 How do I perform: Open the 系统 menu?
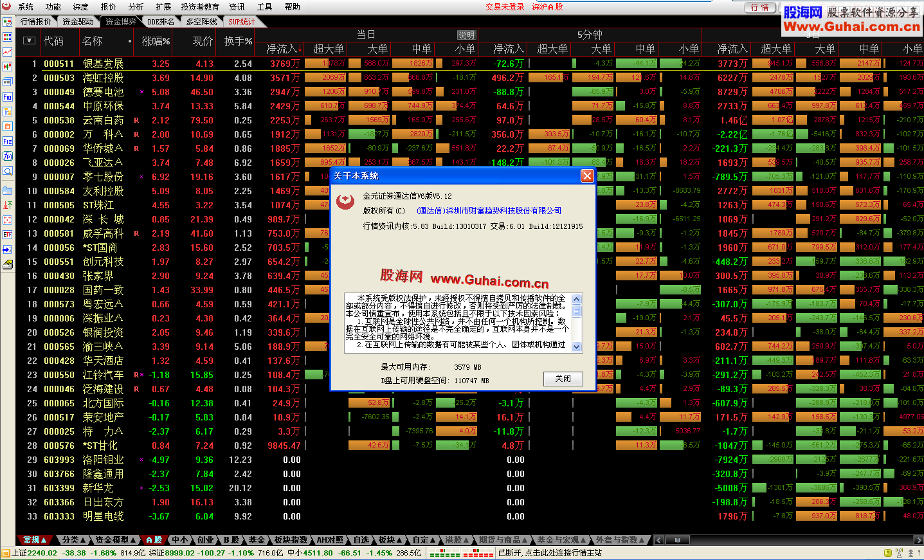click(26, 6)
